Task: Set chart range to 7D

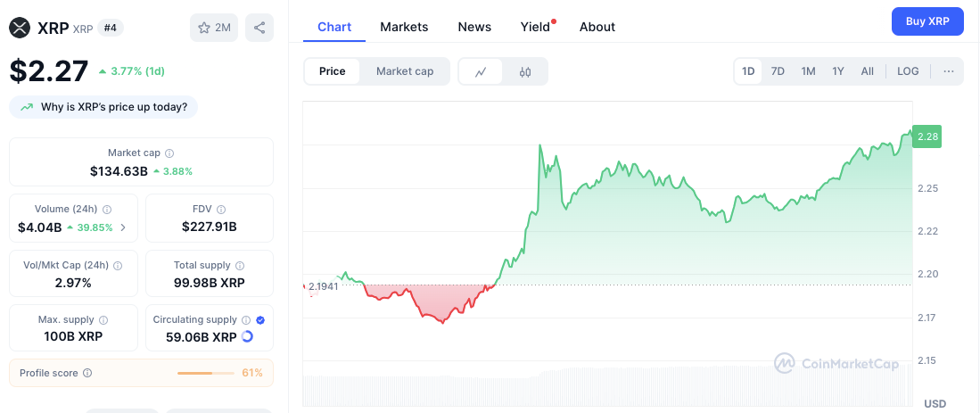Action: click(778, 71)
